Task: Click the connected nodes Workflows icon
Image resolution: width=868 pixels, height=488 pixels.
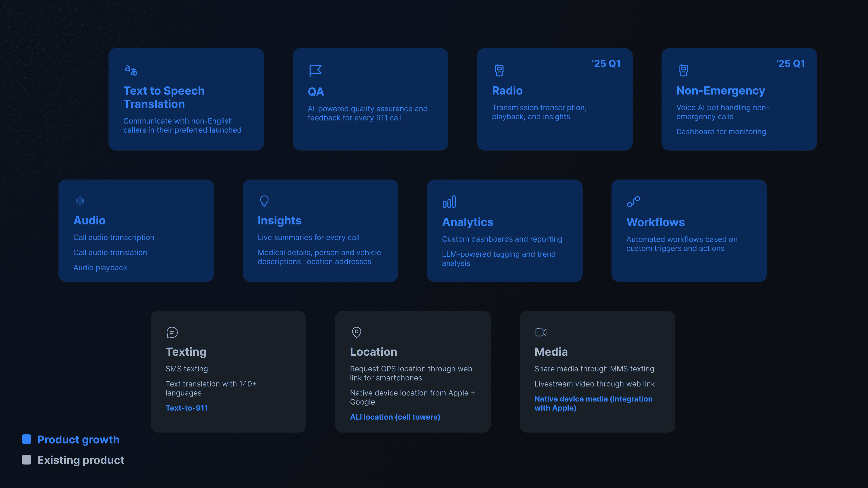Action: point(633,202)
